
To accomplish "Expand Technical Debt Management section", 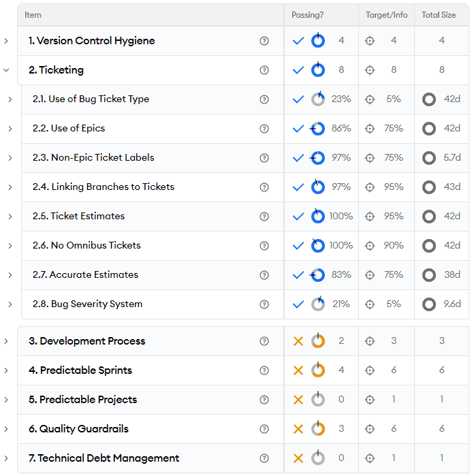I will 6,458.
